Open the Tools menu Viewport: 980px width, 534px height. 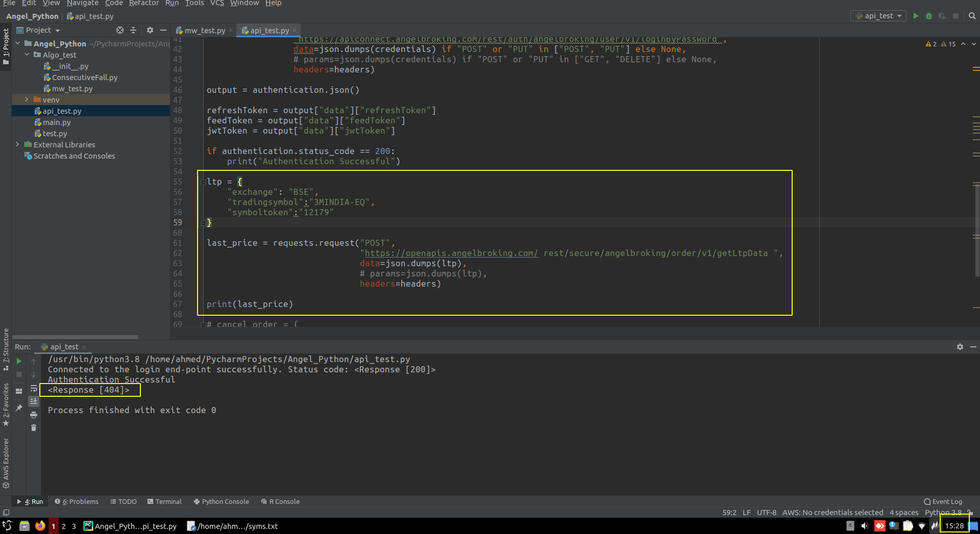(x=194, y=3)
